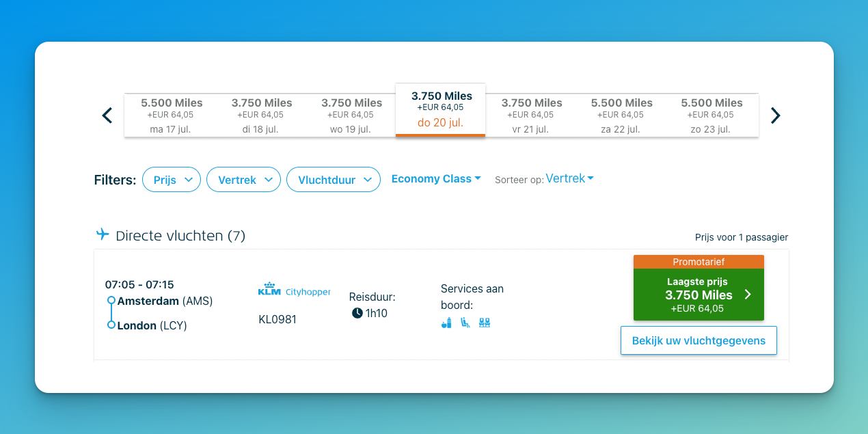Click the Services aan boord label
868x434 pixels.
(x=472, y=297)
